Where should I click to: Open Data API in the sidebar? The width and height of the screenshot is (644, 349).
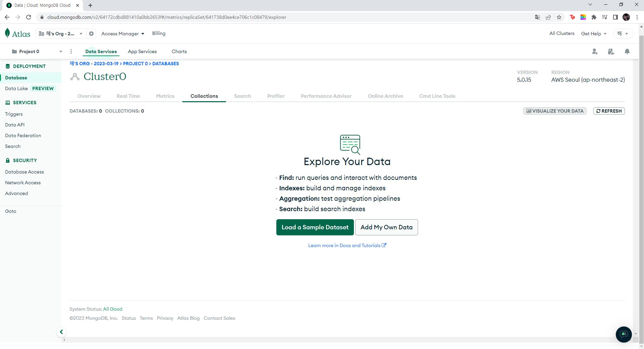click(x=15, y=125)
